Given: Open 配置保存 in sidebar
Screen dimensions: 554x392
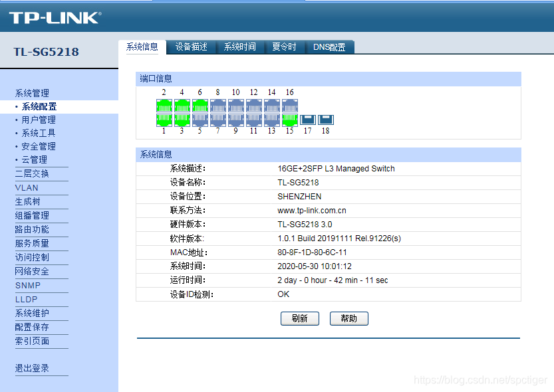Looking at the screenshot, I should tap(32, 327).
